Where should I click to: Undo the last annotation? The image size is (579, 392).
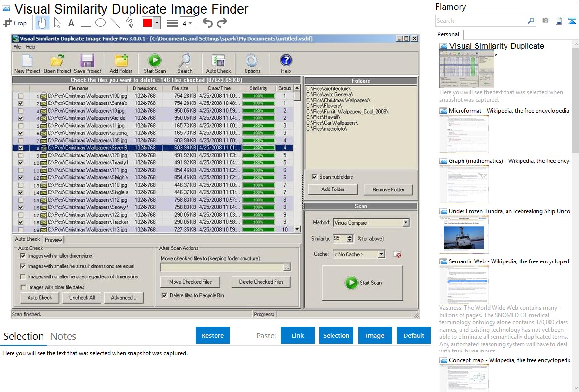[207, 23]
